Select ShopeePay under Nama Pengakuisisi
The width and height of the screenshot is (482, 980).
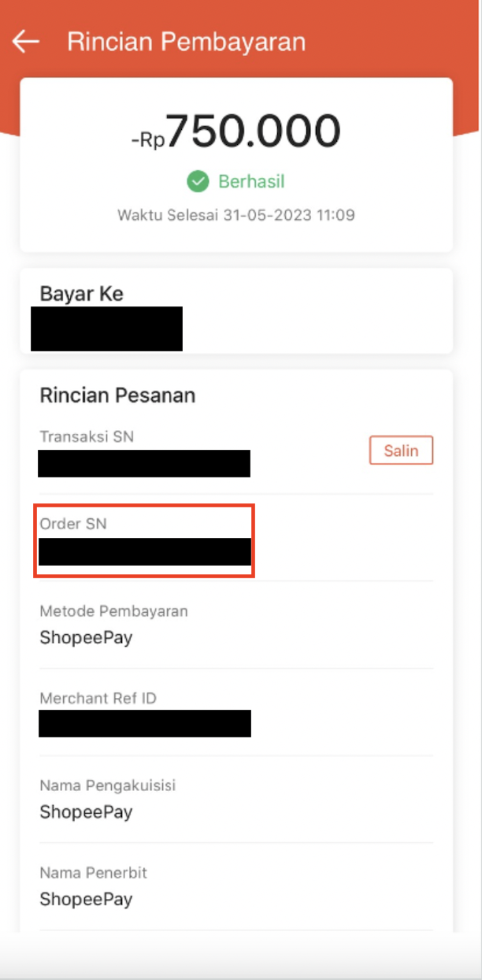(x=86, y=812)
